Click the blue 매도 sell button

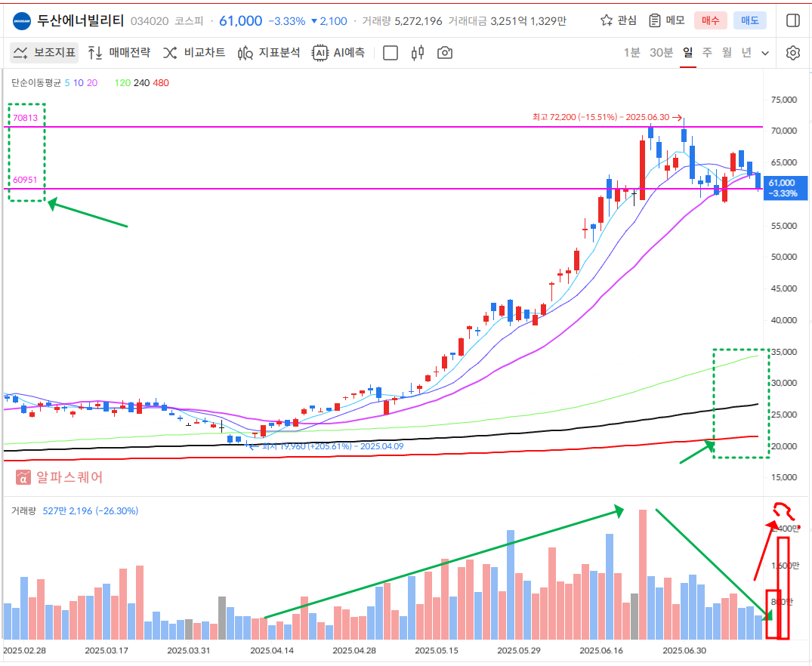[x=750, y=20]
